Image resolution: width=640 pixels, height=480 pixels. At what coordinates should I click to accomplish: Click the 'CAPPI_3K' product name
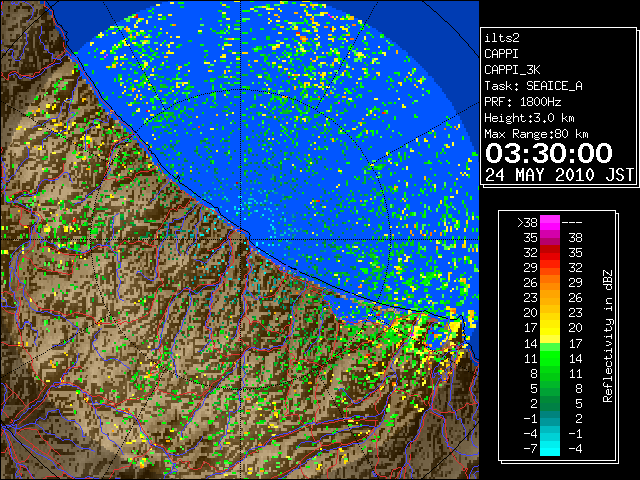(x=512, y=70)
